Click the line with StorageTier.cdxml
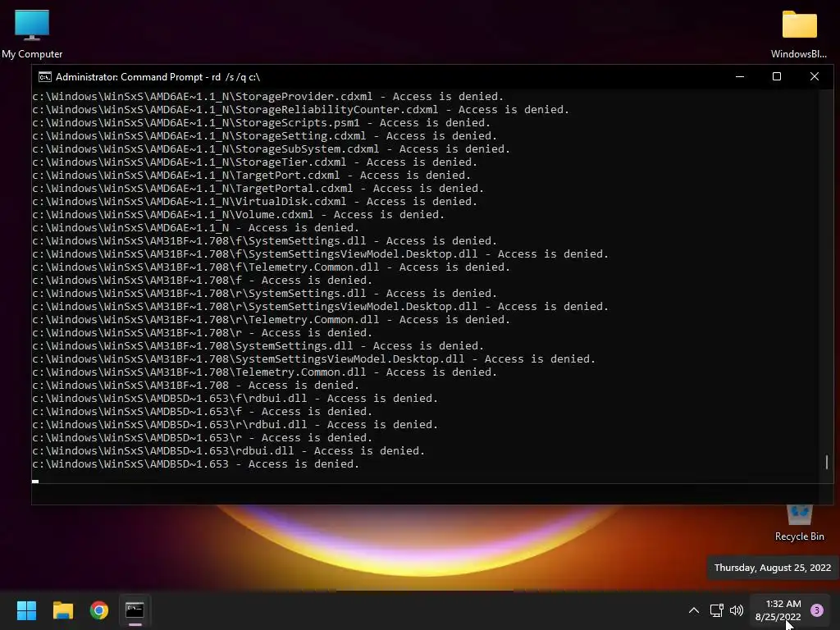840x630 pixels. [x=254, y=162]
